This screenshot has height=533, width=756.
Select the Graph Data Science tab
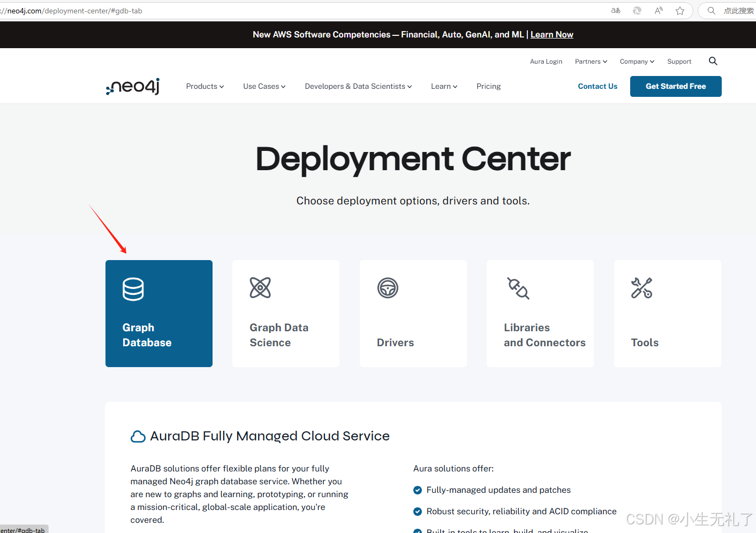(x=286, y=314)
